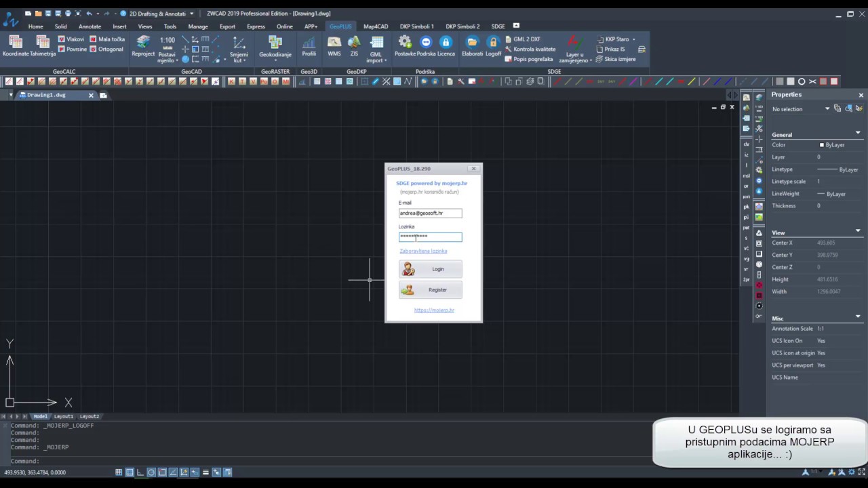Screen dimensions: 868x488
Task: Click the E-mail input field
Action: (x=431, y=213)
